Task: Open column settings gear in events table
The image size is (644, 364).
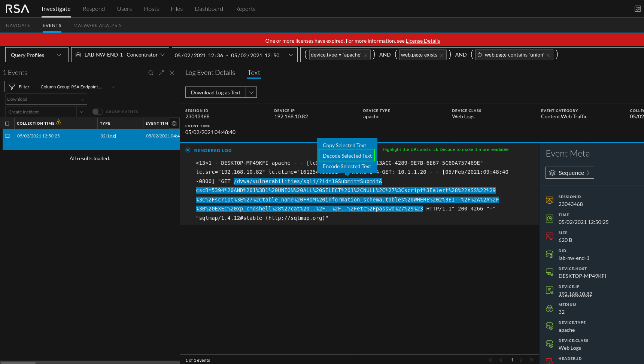Action: 174,123
